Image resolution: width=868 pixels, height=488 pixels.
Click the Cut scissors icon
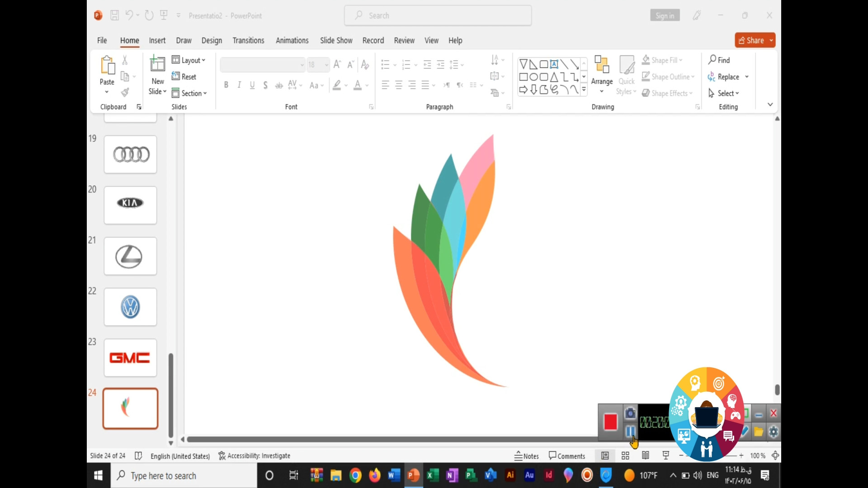coord(125,60)
